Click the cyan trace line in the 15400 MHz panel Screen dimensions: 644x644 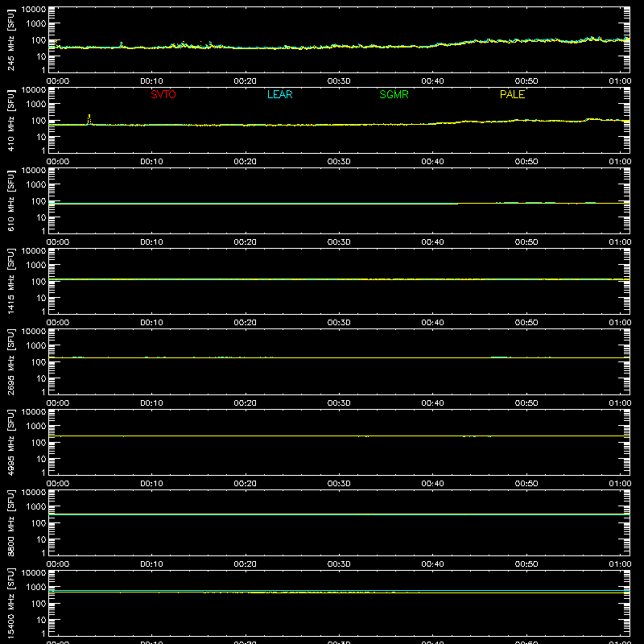tap(339, 590)
